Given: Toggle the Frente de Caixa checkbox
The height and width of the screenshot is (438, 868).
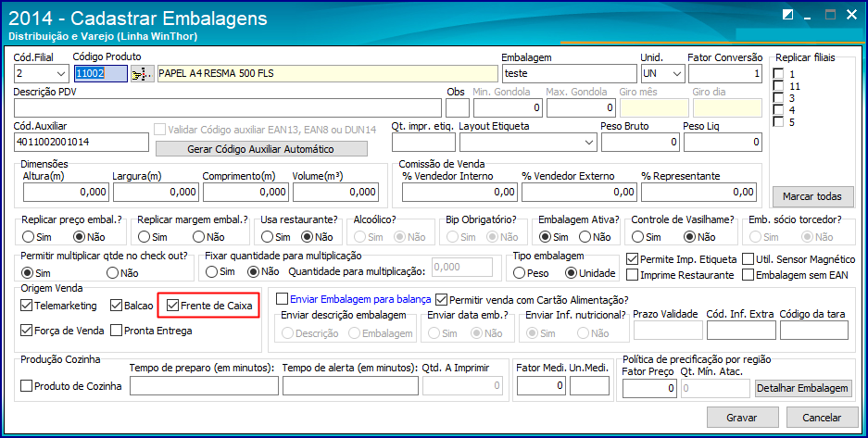Looking at the screenshot, I should 172,306.
